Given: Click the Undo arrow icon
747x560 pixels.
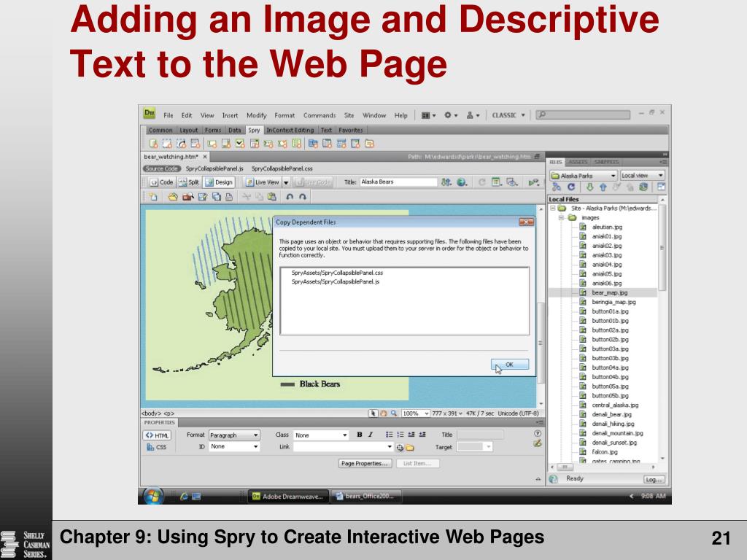Looking at the screenshot, I should (289, 197).
